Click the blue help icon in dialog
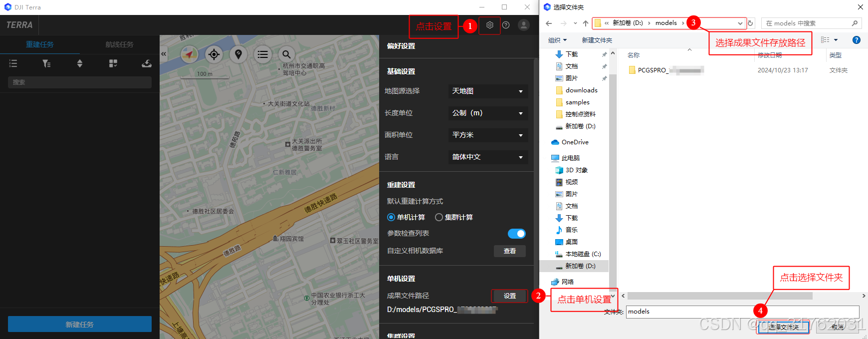Screen dimensions: 868x339 pos(857,40)
